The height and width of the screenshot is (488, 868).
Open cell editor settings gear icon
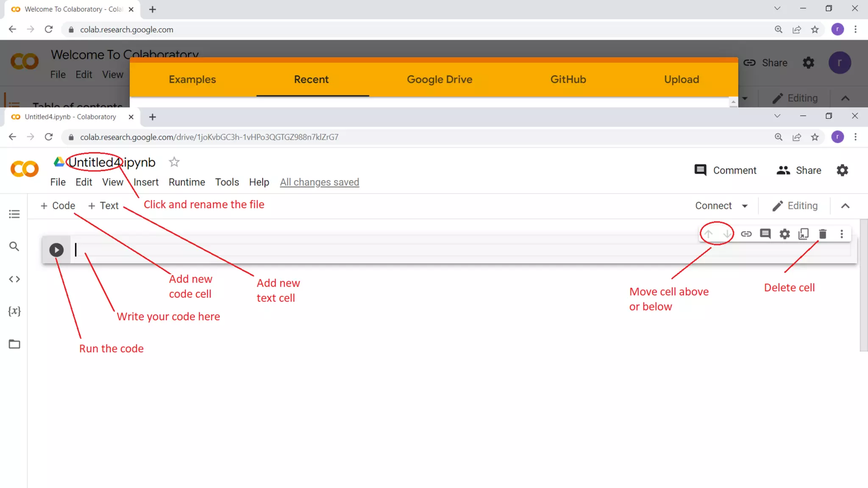(785, 234)
